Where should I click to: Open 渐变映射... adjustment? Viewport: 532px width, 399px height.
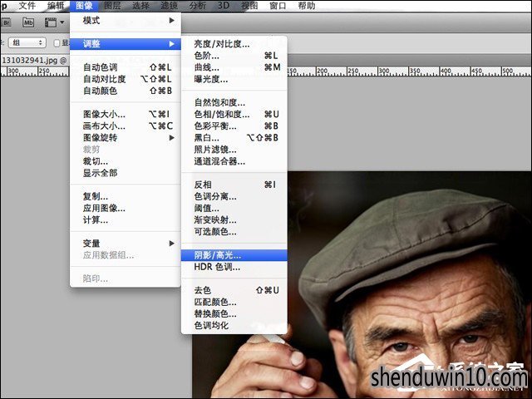coord(234,220)
